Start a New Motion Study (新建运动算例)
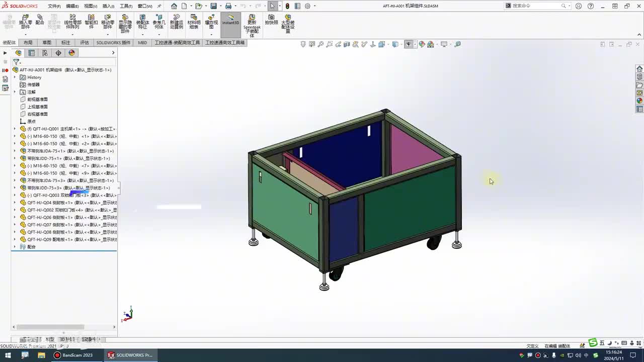The height and width of the screenshot is (362, 644). (177, 22)
